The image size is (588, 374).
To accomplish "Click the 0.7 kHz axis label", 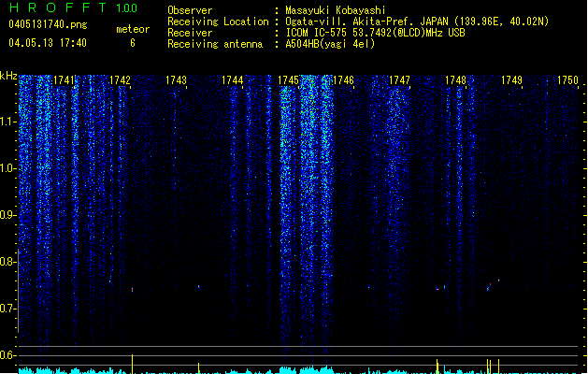I will (7, 309).
